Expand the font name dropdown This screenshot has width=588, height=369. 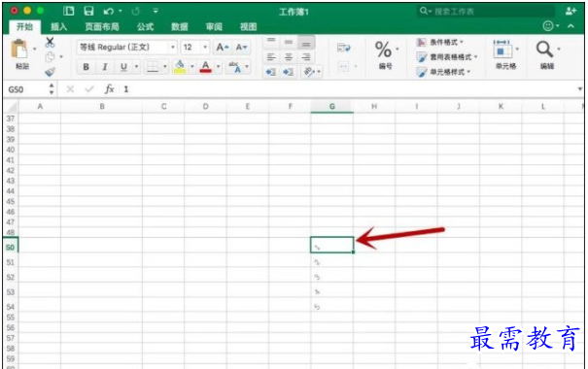pyautogui.click(x=172, y=48)
